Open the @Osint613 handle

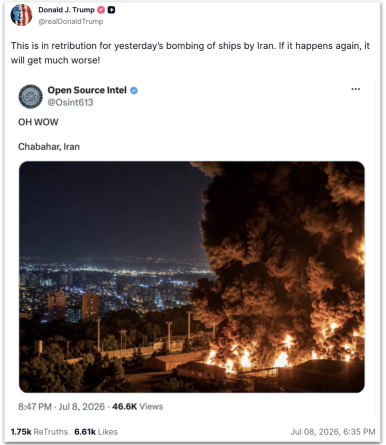[70, 102]
